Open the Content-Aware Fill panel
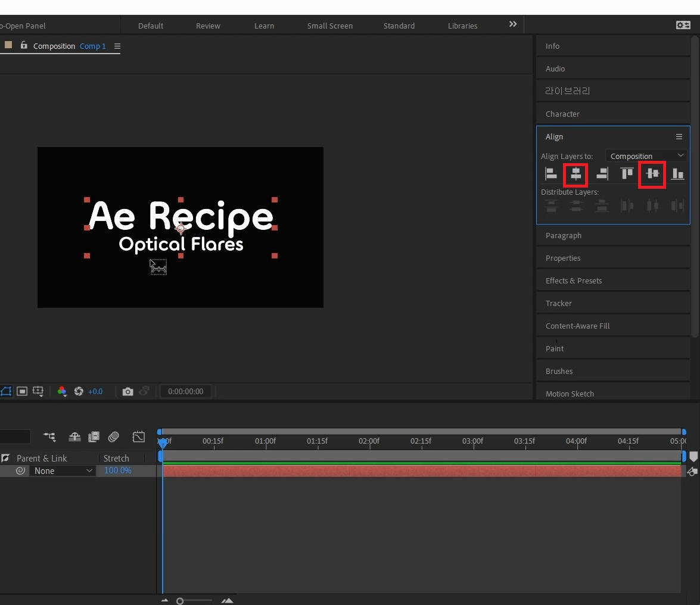The width and height of the screenshot is (700, 605). click(x=613, y=326)
